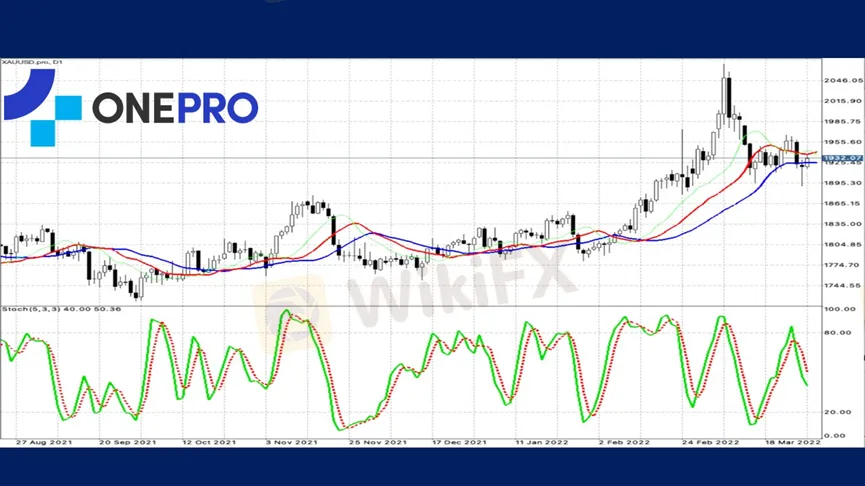
Task: Select the 1774.70 price axis label
Action: click(843, 265)
